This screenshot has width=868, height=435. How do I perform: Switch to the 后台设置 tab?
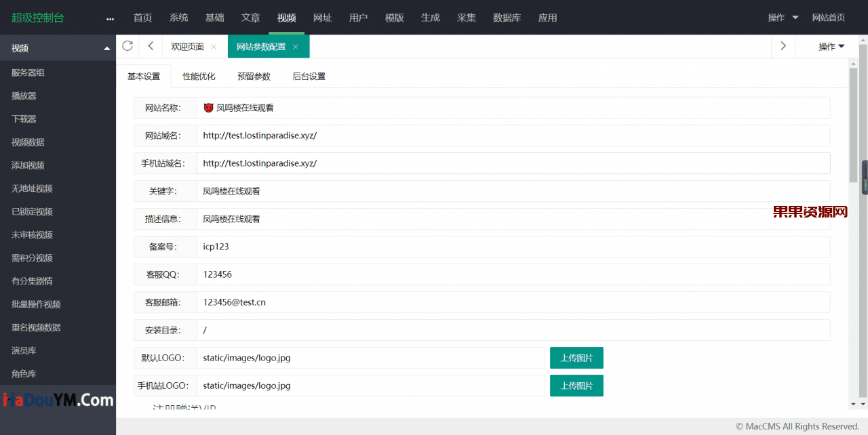pos(309,76)
